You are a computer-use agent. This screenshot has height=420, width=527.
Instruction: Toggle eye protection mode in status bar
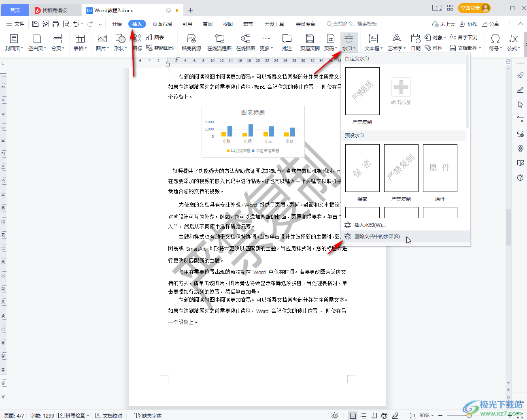pyautogui.click(x=335, y=416)
